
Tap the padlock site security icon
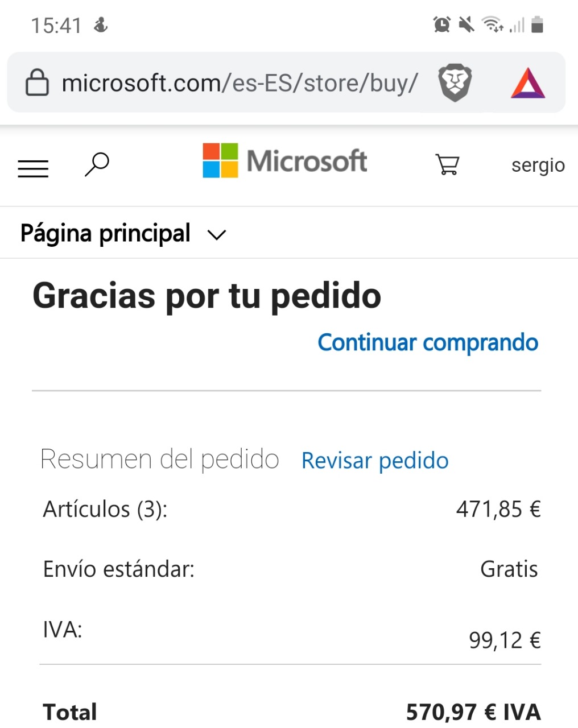[38, 83]
